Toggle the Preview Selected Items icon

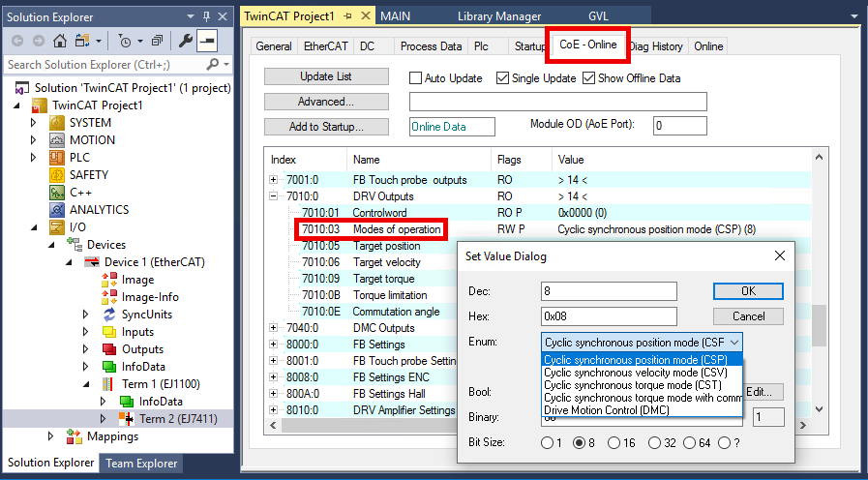(x=207, y=41)
